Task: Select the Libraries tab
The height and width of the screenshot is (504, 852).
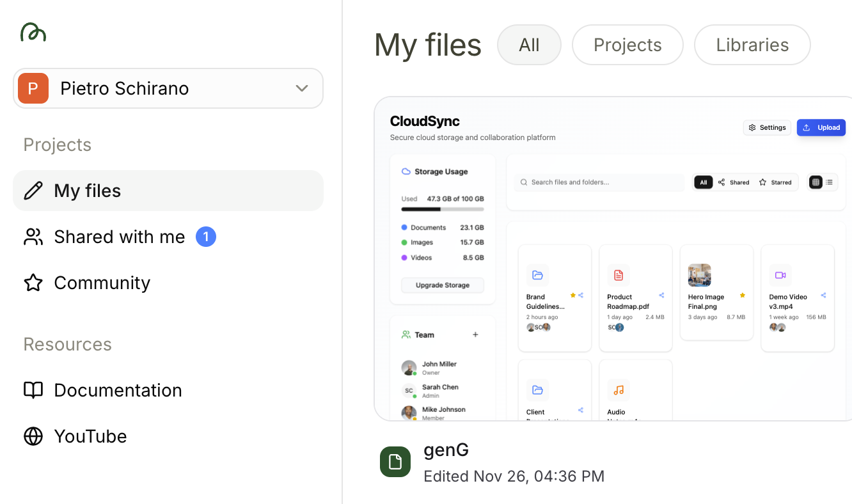Action: click(752, 45)
